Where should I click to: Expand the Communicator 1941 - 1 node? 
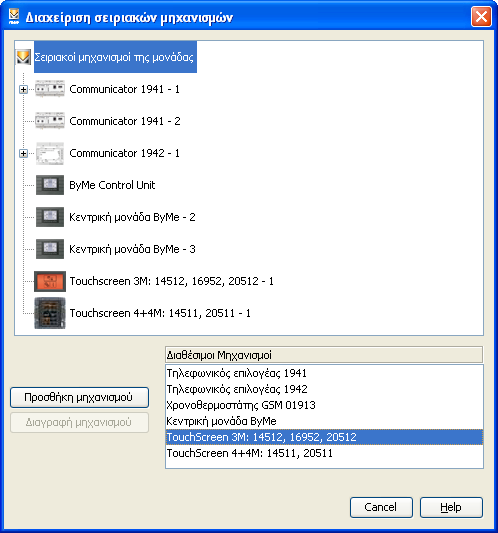click(23, 89)
